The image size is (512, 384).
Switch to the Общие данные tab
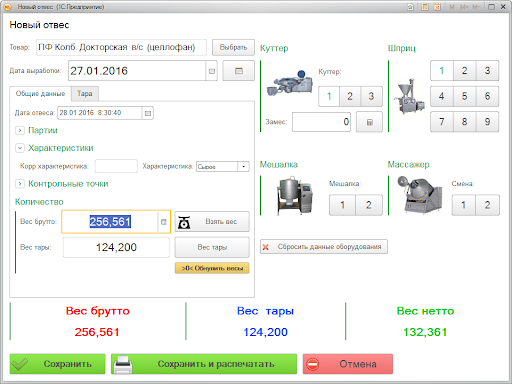[40, 94]
